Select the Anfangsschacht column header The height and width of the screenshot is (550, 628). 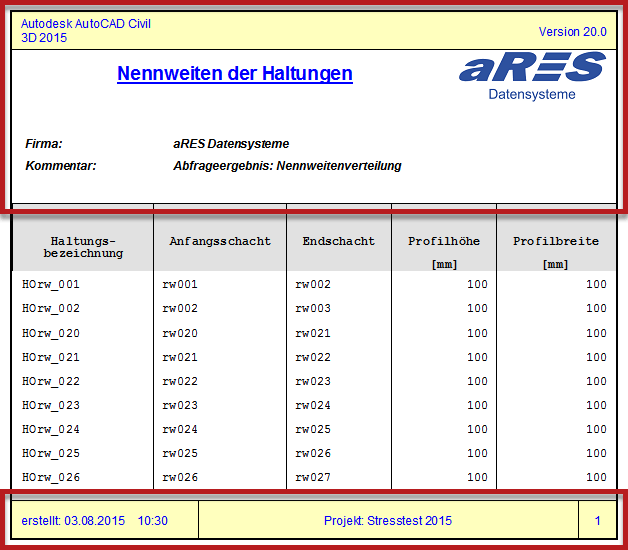(220, 241)
